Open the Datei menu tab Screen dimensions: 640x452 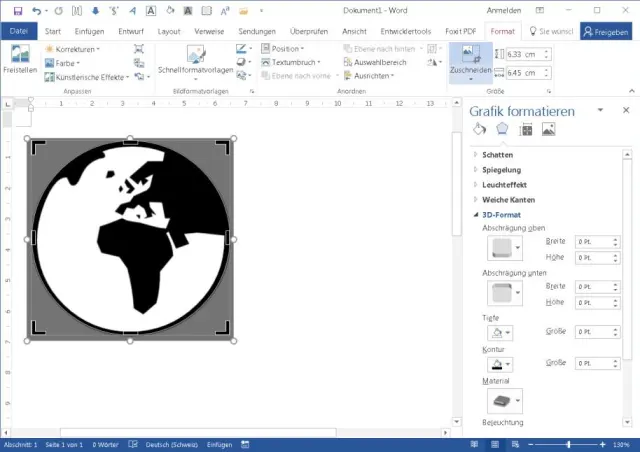coord(17,31)
